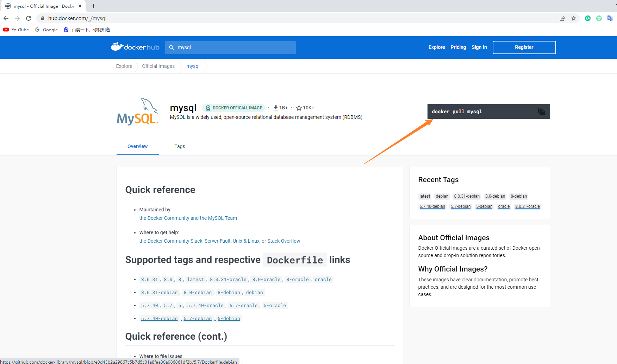
Task: Open YouTube bookmark
Action: (x=16, y=30)
